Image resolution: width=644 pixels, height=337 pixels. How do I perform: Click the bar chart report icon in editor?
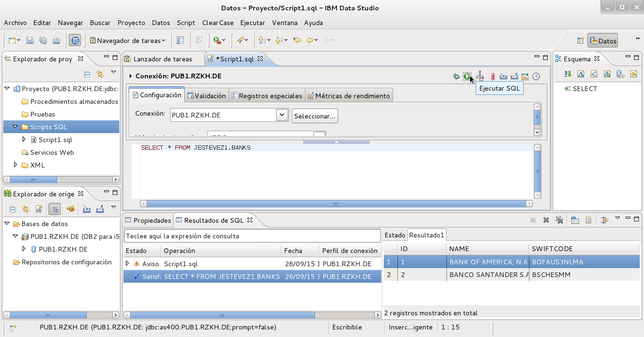[x=525, y=76]
